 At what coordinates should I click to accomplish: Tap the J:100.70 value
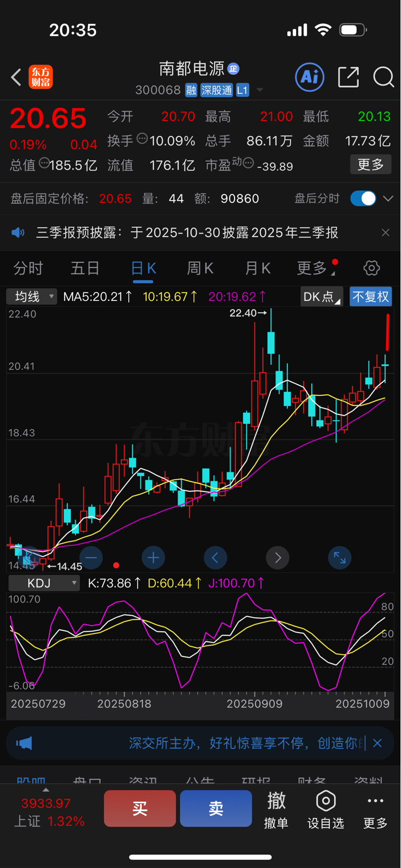236,583
